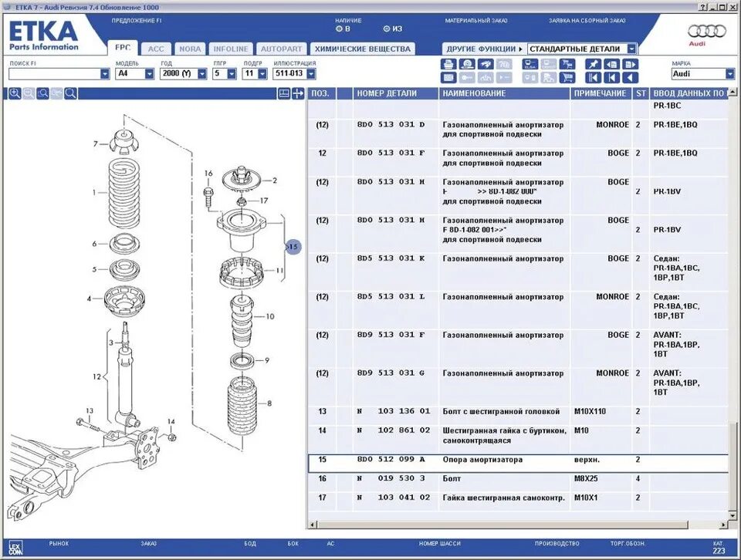Select part number 8D5 513 031 L

point(391,296)
